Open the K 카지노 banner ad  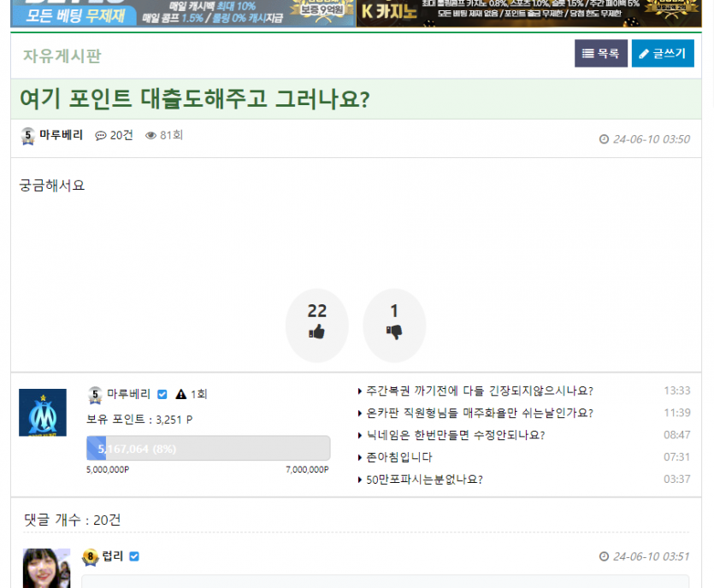(x=528, y=13)
